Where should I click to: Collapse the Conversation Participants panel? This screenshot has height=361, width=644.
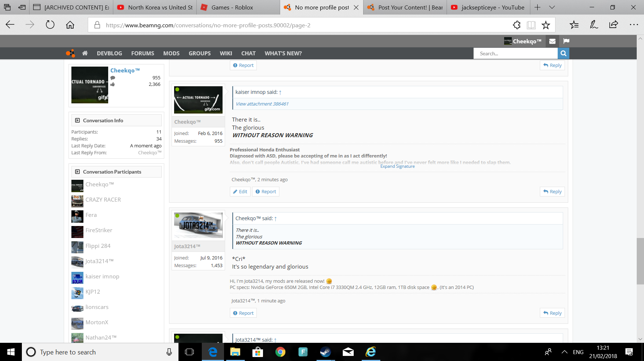(x=78, y=172)
